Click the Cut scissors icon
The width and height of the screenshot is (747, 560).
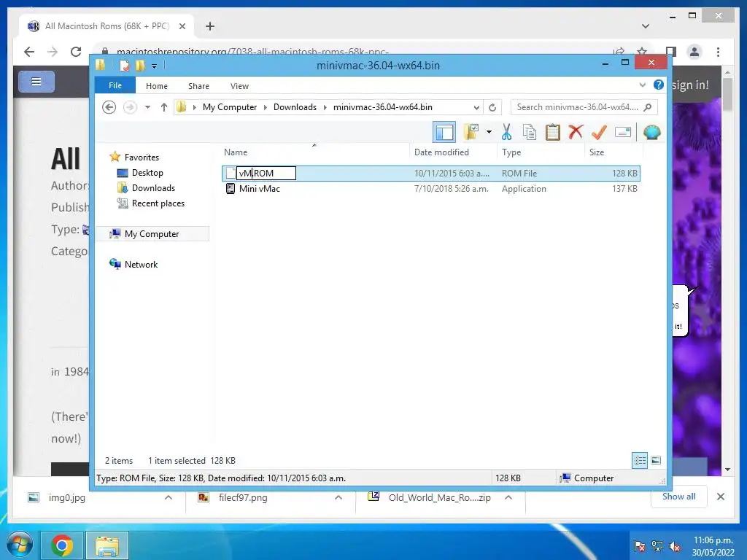506,132
